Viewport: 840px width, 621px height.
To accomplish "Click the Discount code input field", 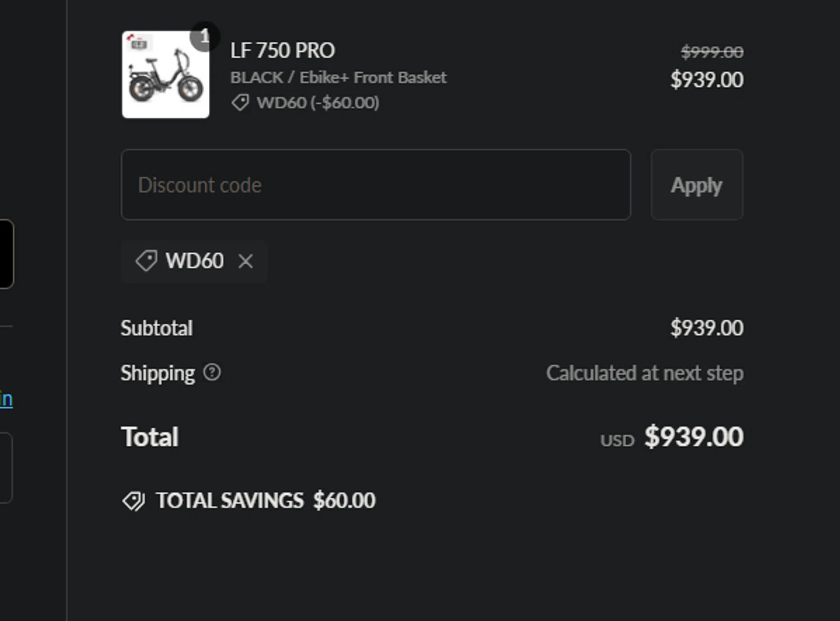I will pos(376,185).
